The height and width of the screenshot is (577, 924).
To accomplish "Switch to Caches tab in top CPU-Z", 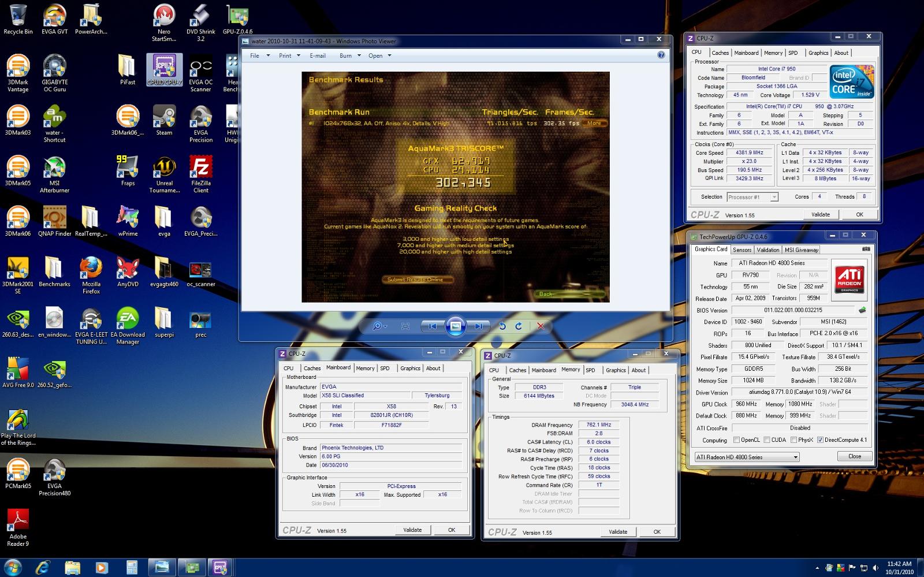I will click(x=720, y=53).
